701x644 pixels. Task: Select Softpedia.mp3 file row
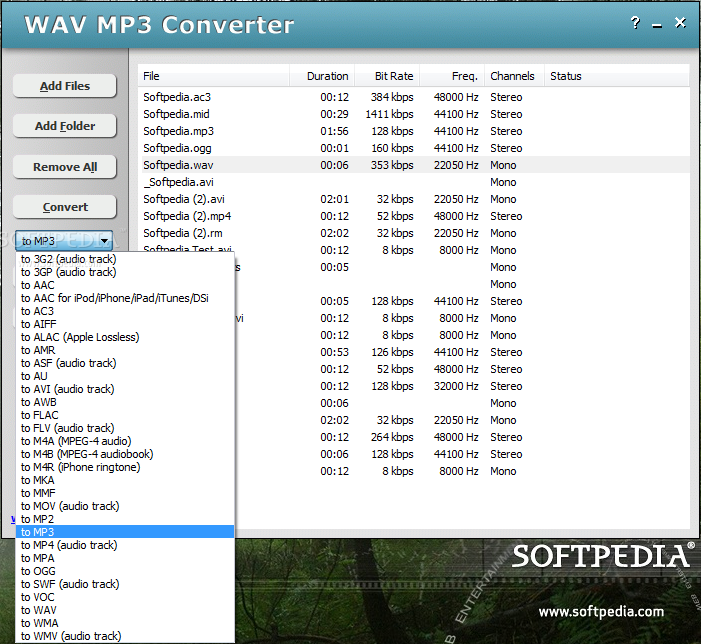pos(416,131)
